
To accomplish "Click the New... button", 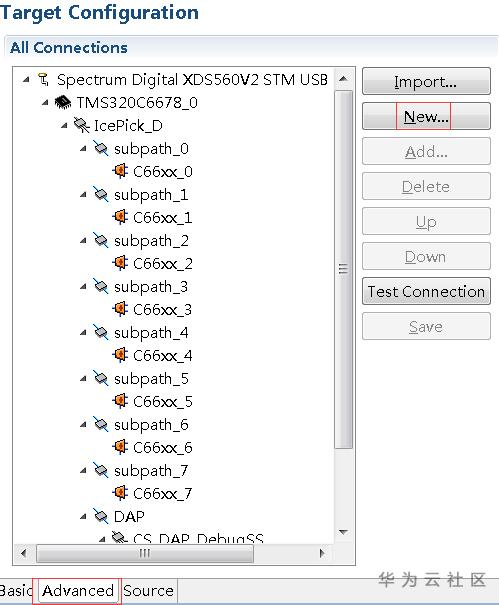I will [x=426, y=116].
